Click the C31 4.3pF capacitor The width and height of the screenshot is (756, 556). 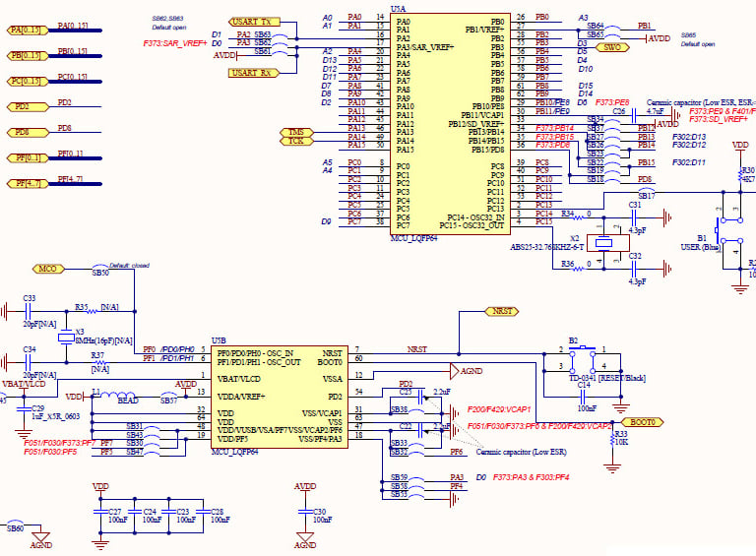coord(635,217)
